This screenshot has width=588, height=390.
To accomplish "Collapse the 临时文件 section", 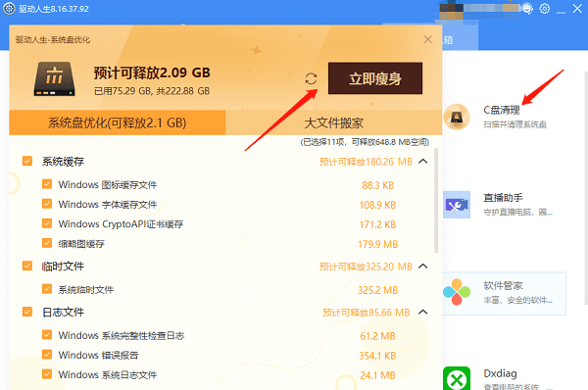I will [423, 267].
